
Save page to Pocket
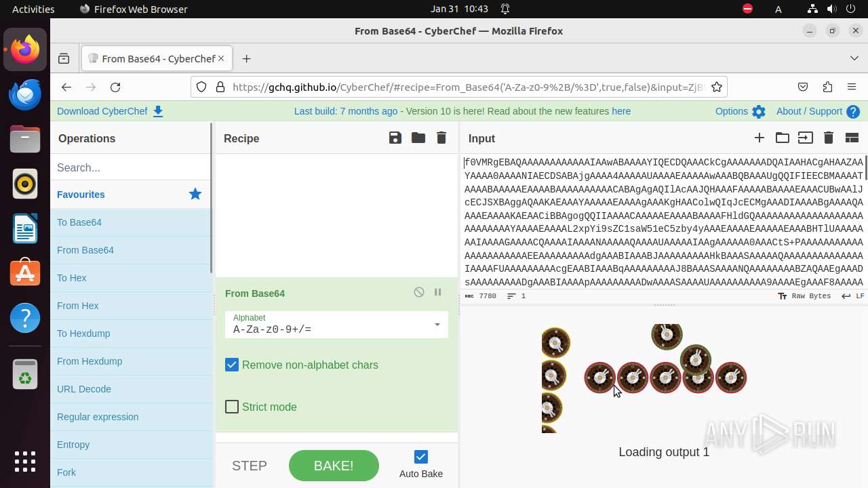803,87
